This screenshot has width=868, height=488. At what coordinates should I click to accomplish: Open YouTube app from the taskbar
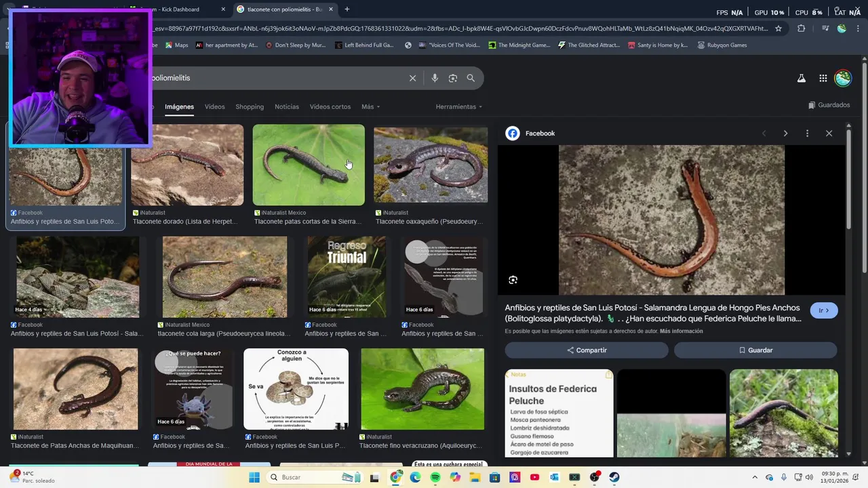(x=535, y=477)
